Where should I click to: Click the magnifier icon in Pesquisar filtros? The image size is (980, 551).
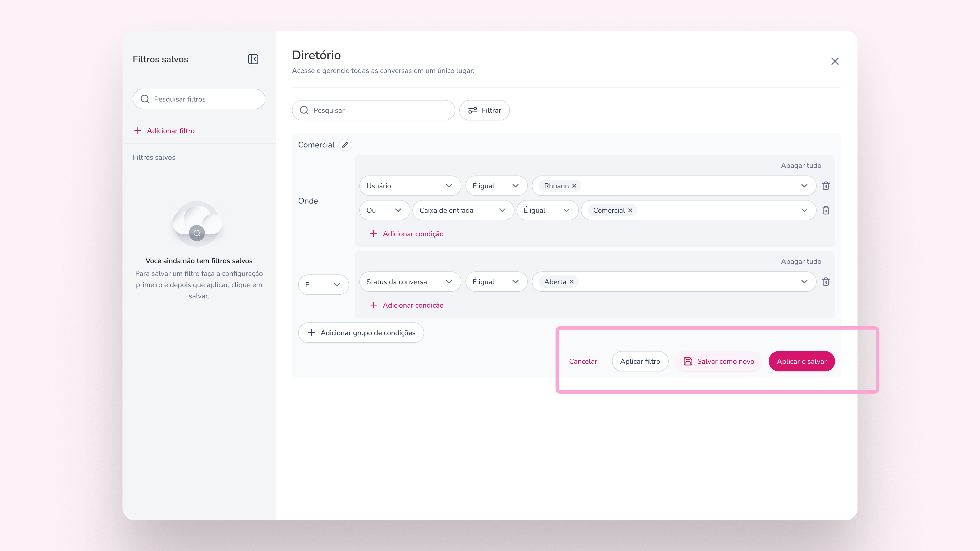[145, 99]
